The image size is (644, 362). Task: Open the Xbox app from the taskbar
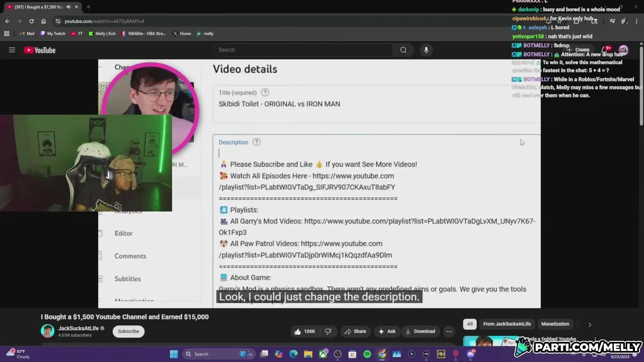[x=323, y=354]
